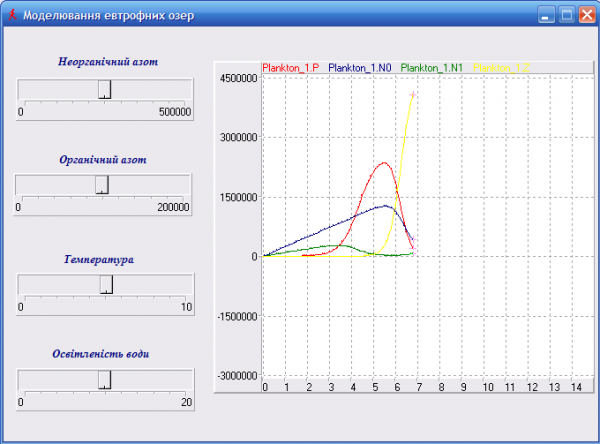Screen dimensions: 600x444
Task: Click the Неорганічний азот heading label
Action: pyautogui.click(x=108, y=62)
